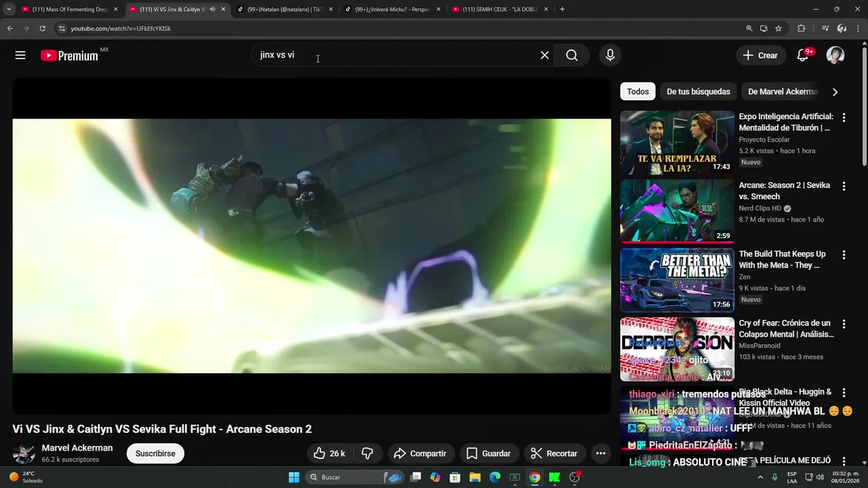Open more actions three-dot button below video
Viewport: 868px width, 488px height.
(x=600, y=453)
